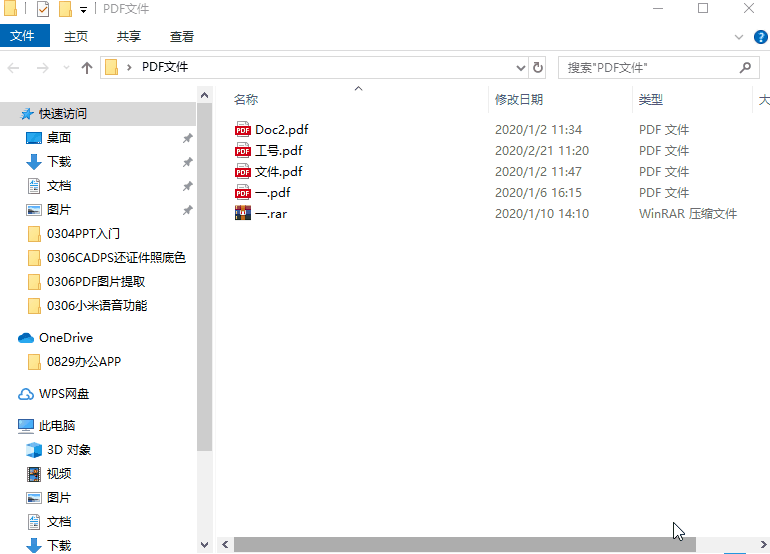The height and width of the screenshot is (554, 770).
Task: Click the PDF文件 address bar path
Action: [x=165, y=67]
